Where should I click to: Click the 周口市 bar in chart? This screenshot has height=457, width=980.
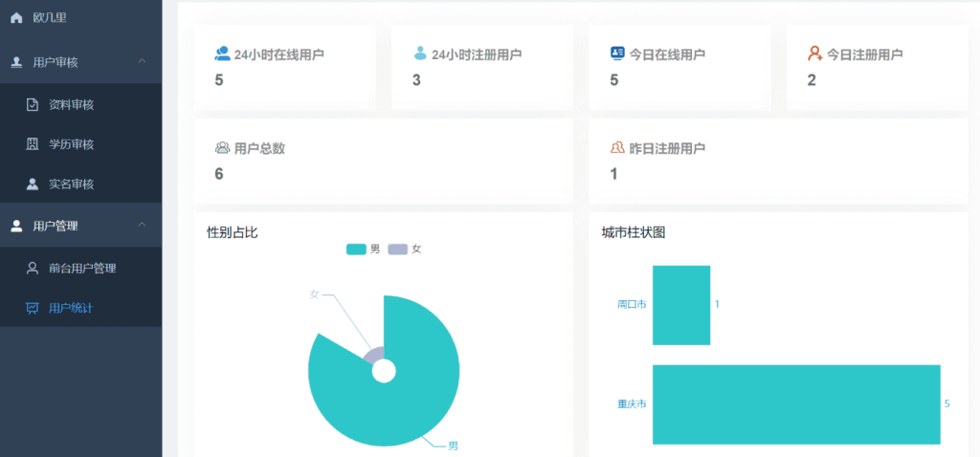click(680, 304)
